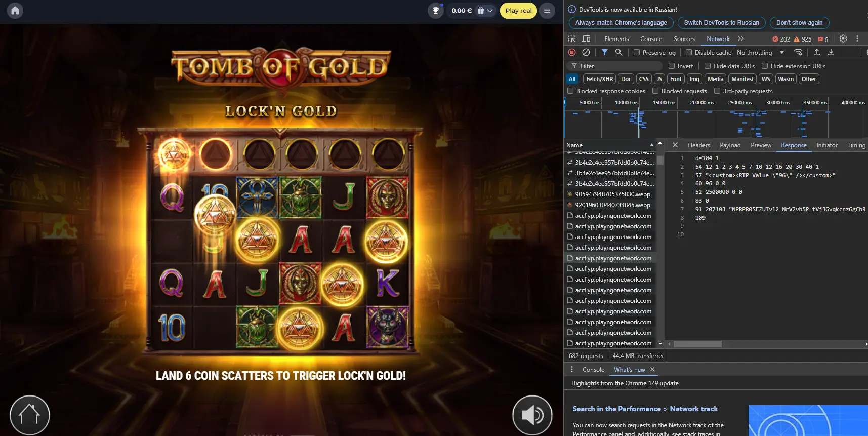
Task: Click the Play real button
Action: (518, 11)
